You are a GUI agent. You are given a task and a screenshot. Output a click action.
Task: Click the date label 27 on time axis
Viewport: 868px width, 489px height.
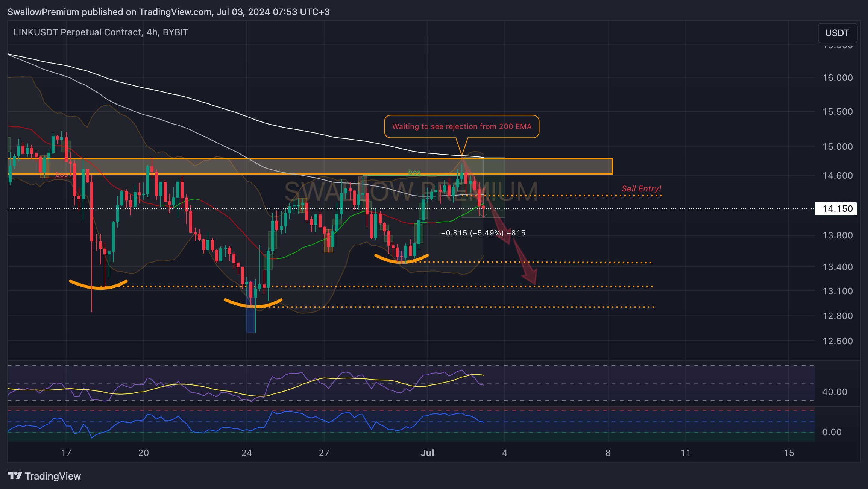324,453
